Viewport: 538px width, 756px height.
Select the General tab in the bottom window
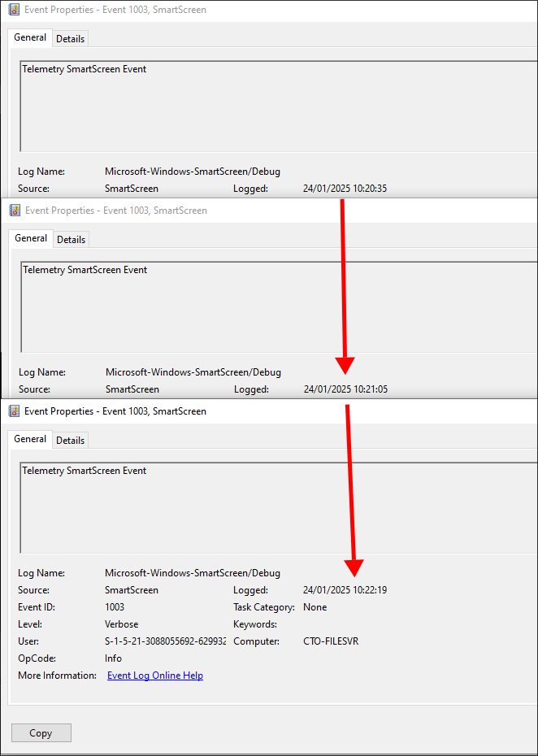[30, 439]
